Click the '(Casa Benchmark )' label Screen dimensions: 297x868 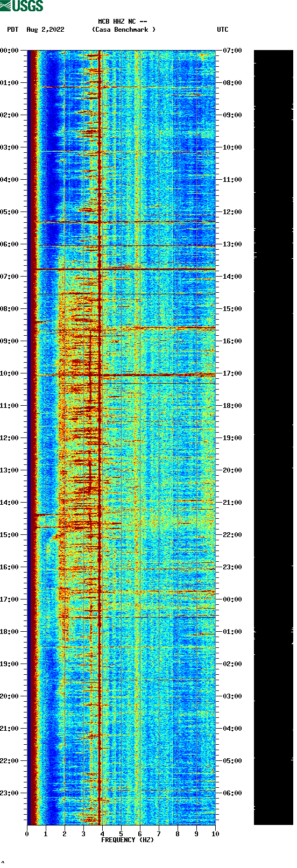[124, 30]
